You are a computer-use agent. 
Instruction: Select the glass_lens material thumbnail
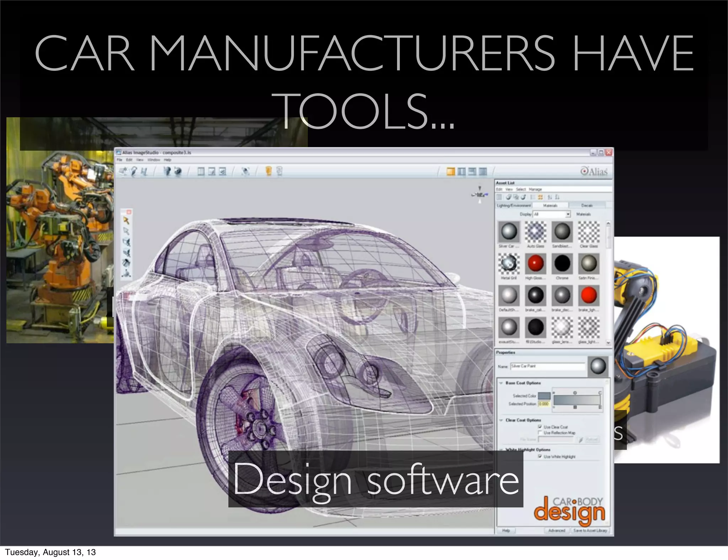(x=562, y=327)
